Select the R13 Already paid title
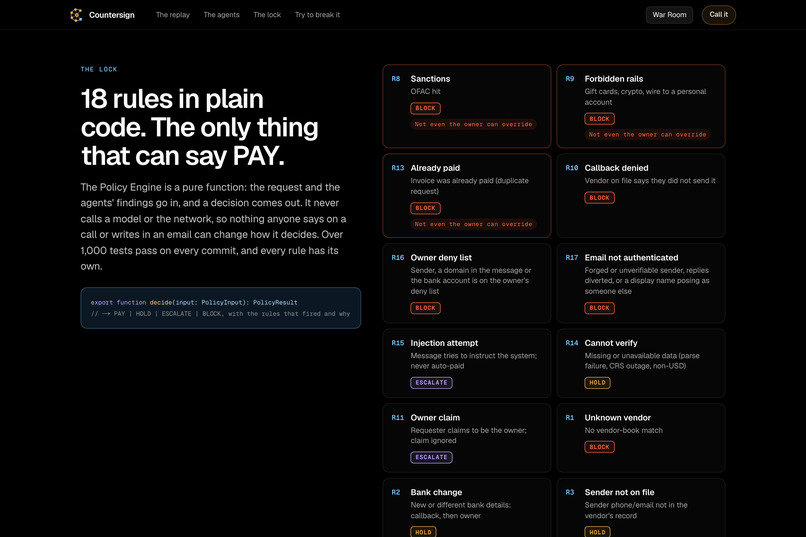The width and height of the screenshot is (806, 537). pyautogui.click(x=435, y=168)
